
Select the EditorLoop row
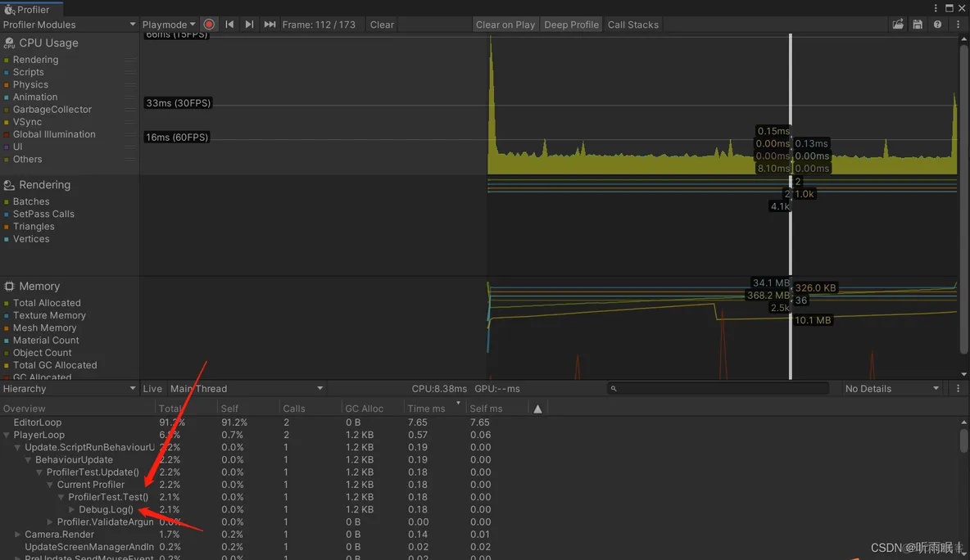click(x=481, y=422)
